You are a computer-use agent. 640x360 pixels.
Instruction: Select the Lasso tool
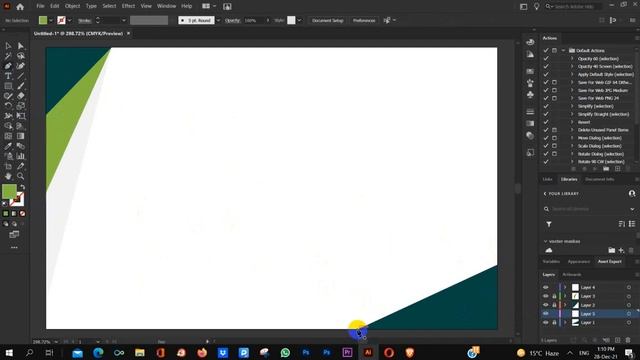[x=20, y=56]
